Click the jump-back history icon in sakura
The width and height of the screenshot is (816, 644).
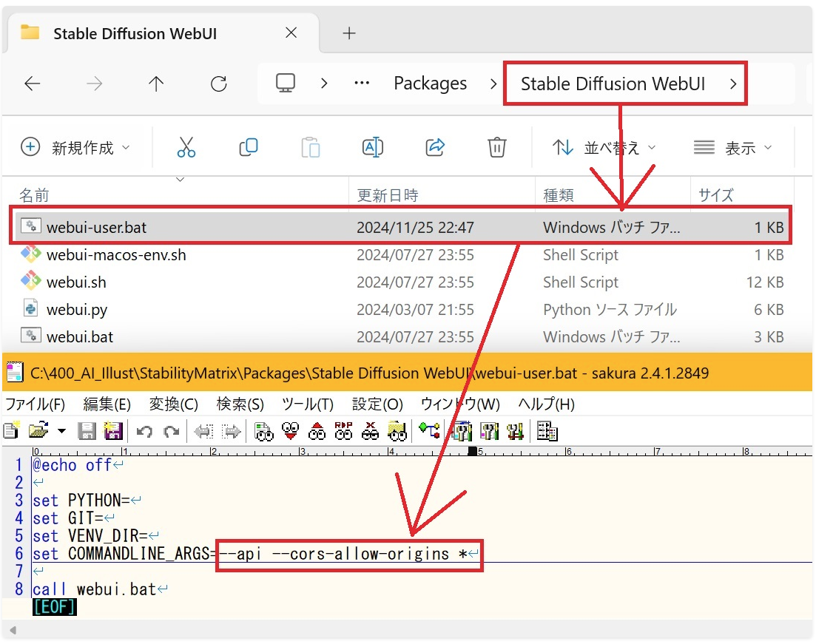coord(203,431)
